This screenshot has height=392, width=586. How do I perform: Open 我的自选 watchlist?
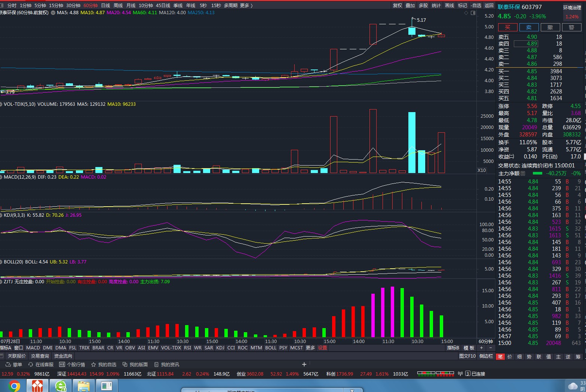tap(104, 364)
